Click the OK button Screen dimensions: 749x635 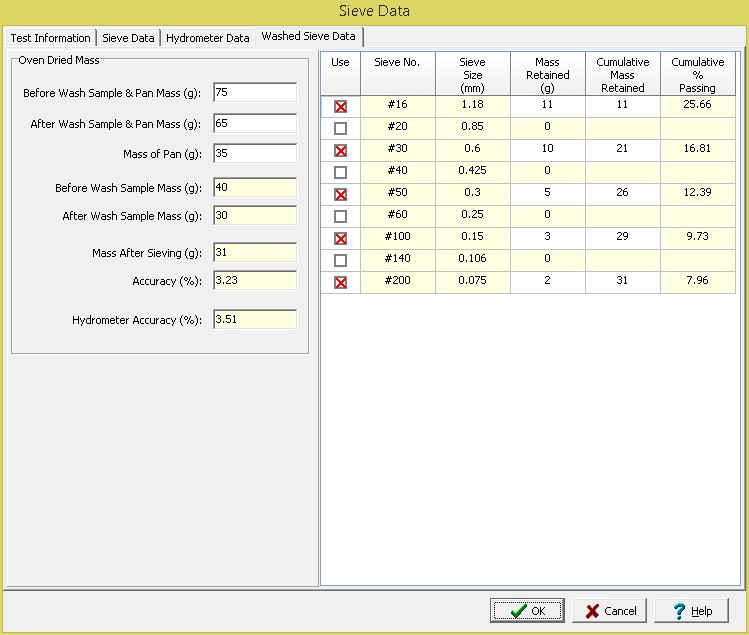tap(527, 610)
